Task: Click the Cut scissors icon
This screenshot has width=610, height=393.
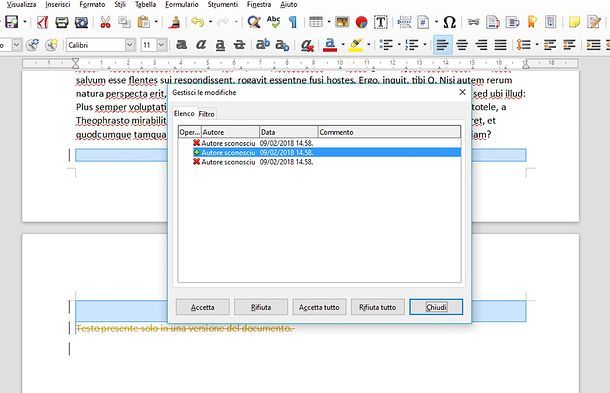Action: click(x=105, y=22)
